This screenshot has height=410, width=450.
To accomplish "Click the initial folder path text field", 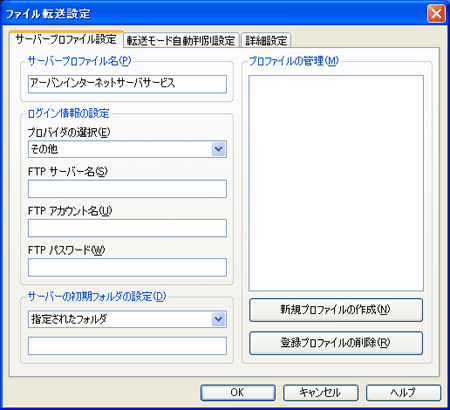I will (x=127, y=346).
